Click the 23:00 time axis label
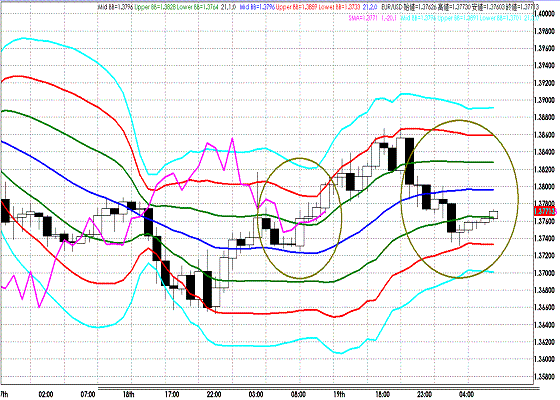This screenshot has width=560, height=400. 424,394
